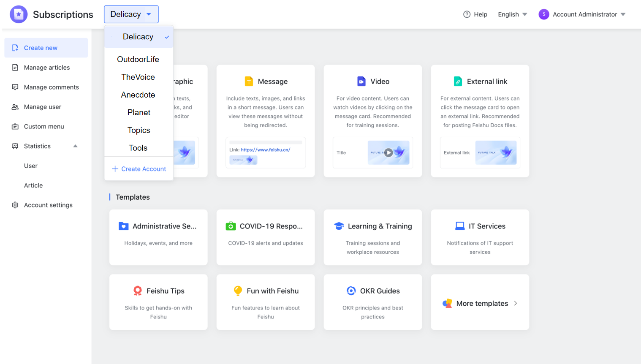Go to Manage comments in sidebar

tap(51, 87)
